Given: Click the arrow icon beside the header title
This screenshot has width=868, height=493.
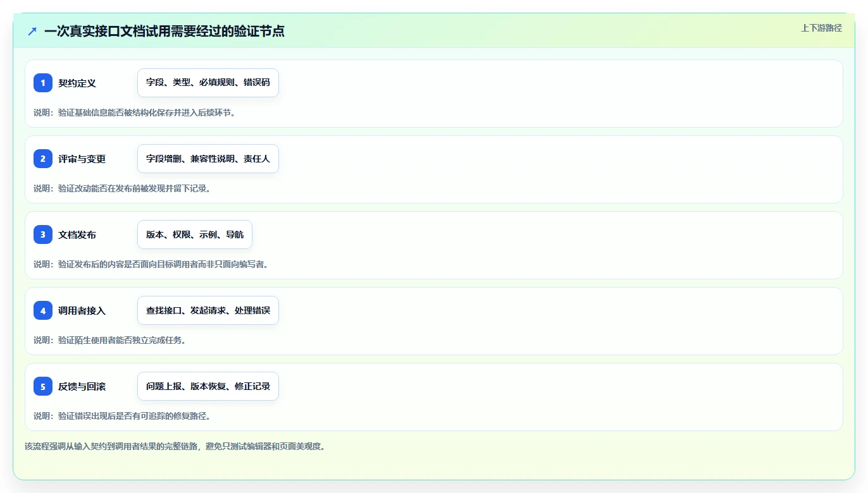Looking at the screenshot, I should (32, 31).
